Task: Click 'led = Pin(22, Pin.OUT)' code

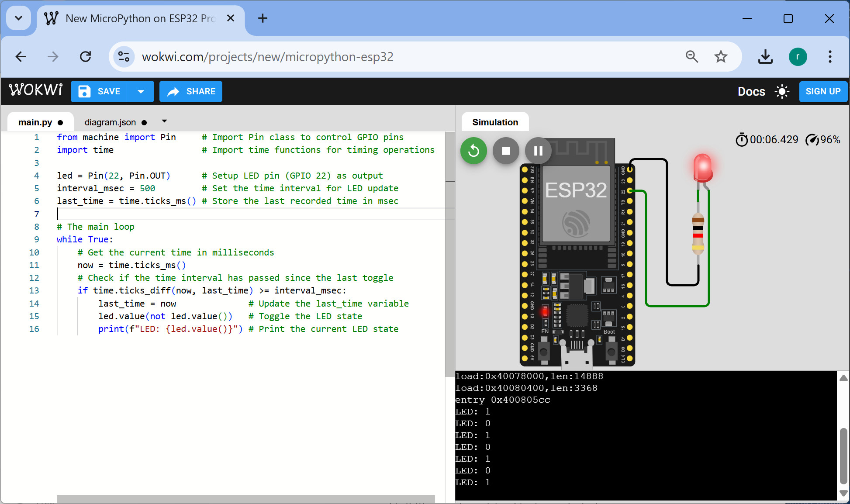Action: click(114, 176)
